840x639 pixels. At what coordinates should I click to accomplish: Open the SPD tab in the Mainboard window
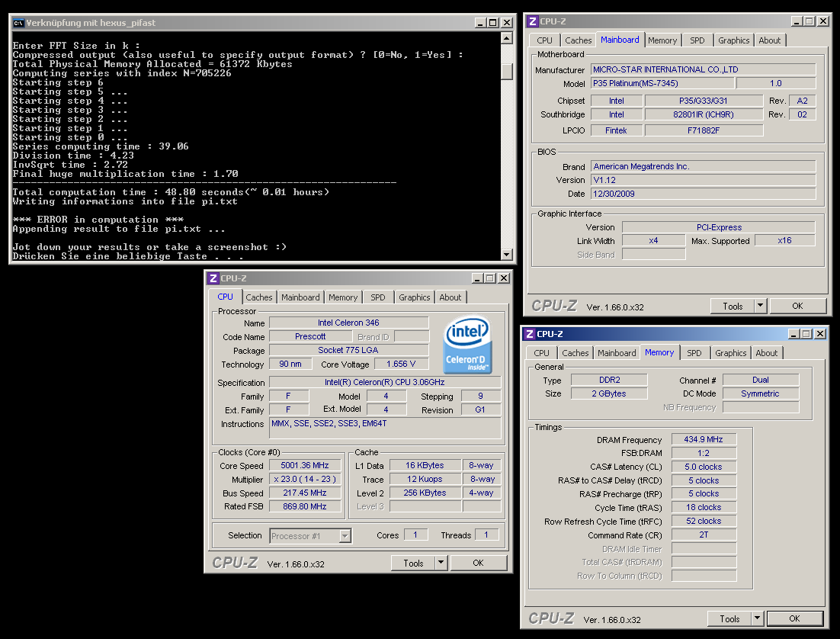697,40
